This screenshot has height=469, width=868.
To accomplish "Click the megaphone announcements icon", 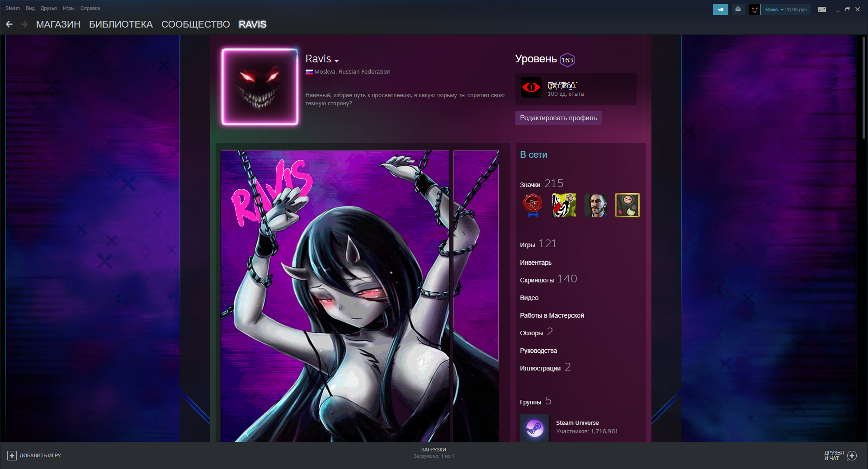I will [x=720, y=9].
